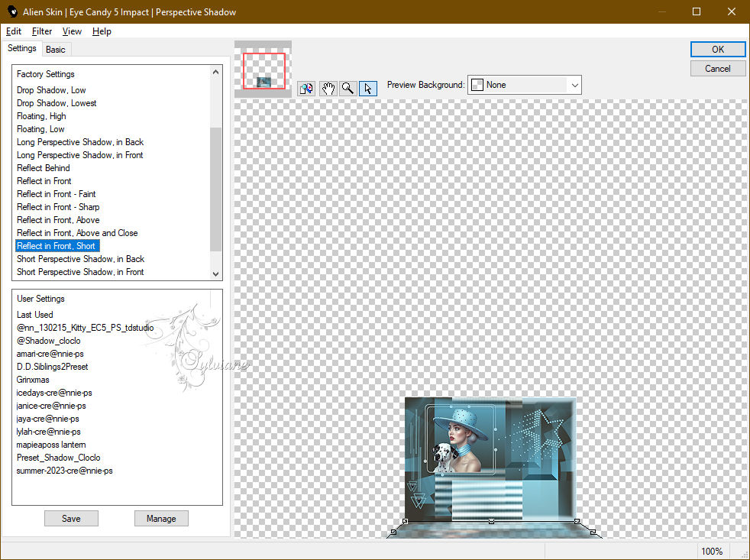Click the 100% zoom level indicator
Viewport: 750px width, 560px height.
(711, 551)
